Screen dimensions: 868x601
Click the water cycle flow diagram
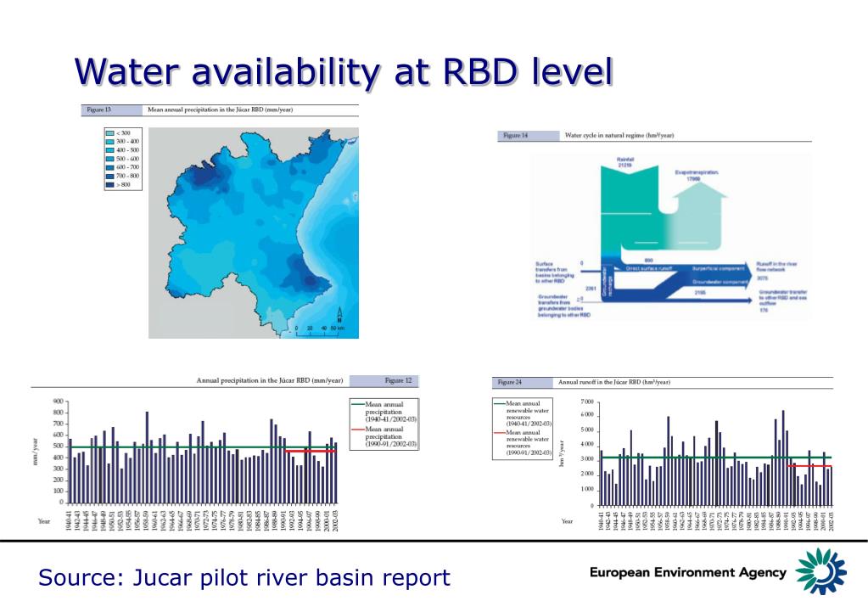pos(671,237)
